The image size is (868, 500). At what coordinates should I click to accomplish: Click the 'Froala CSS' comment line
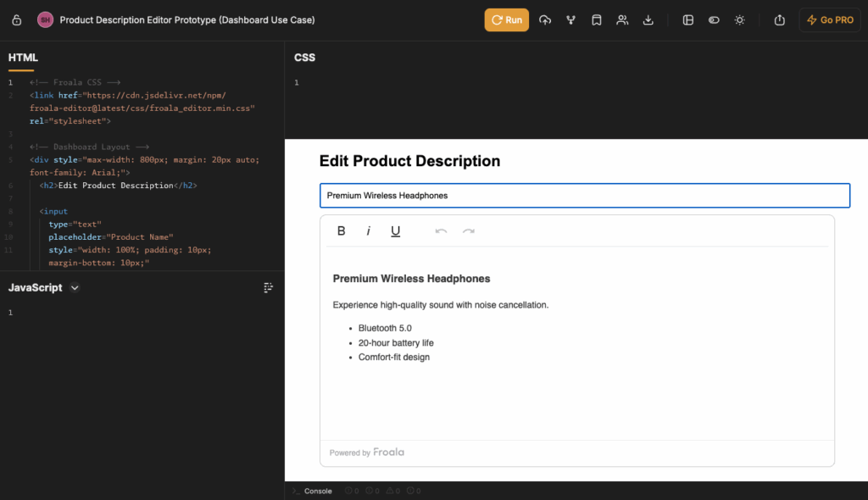pos(75,82)
